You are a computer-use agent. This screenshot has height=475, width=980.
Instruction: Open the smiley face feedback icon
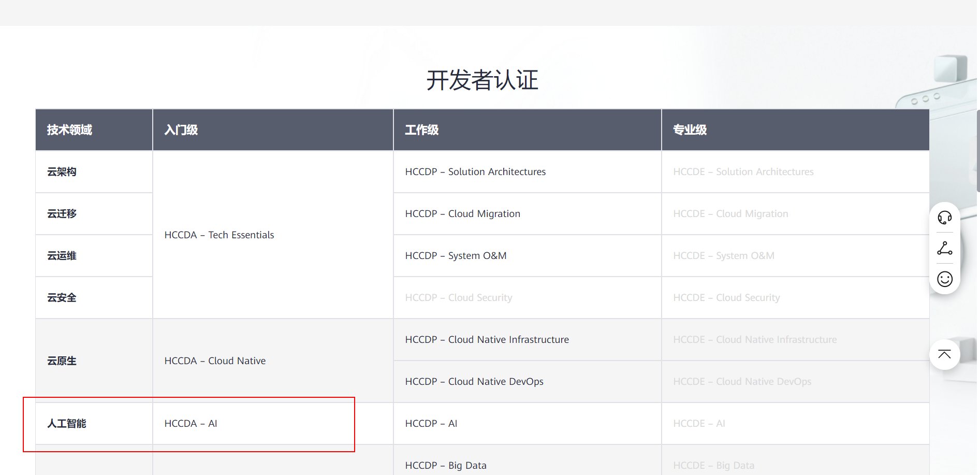pos(945,279)
